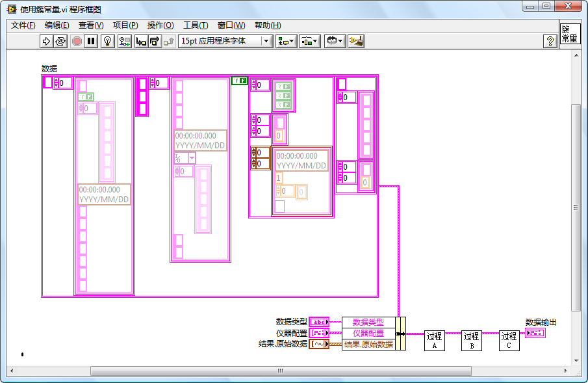The width and height of the screenshot is (588, 383).
Task: Toggle Highlight Execution light bulb
Action: 108,41
